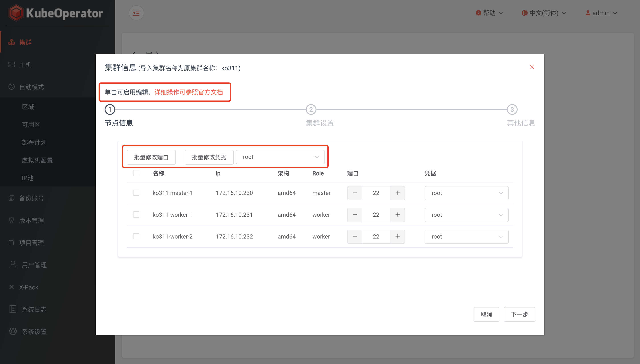This screenshot has width=640, height=364.
Task: Click the 备份账号 icon in the sidebar
Action: pyautogui.click(x=12, y=198)
